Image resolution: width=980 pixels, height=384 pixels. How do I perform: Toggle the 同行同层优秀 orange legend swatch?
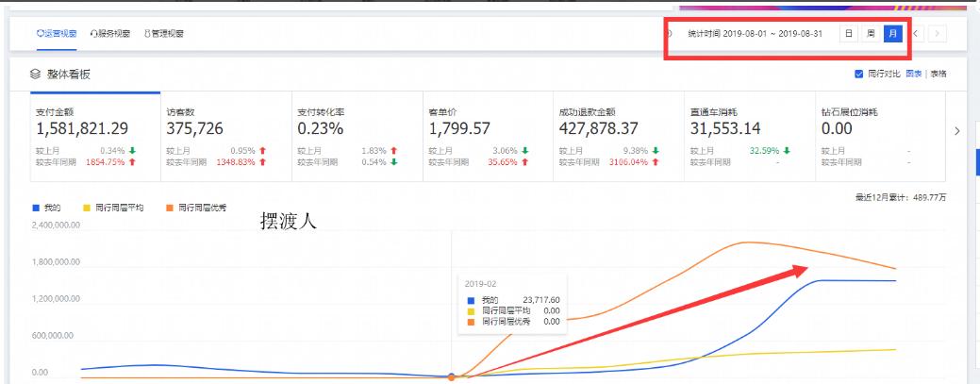(x=169, y=207)
